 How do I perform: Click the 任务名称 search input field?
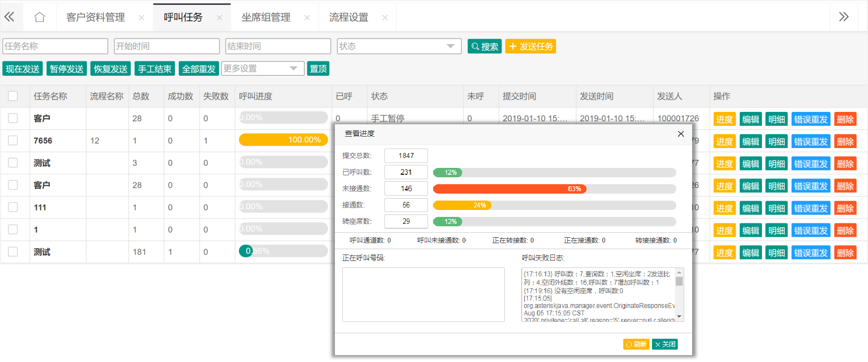click(55, 46)
